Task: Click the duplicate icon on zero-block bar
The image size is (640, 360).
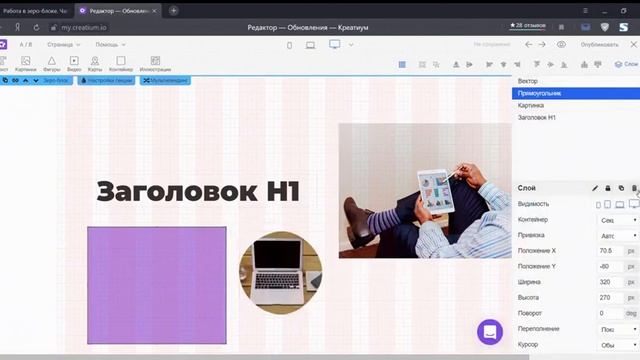Action: pos(5,80)
